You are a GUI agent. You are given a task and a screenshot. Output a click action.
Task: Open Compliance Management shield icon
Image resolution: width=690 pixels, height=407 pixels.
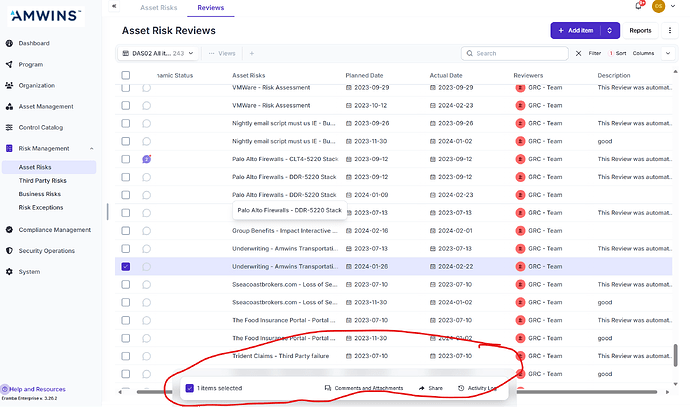9,230
